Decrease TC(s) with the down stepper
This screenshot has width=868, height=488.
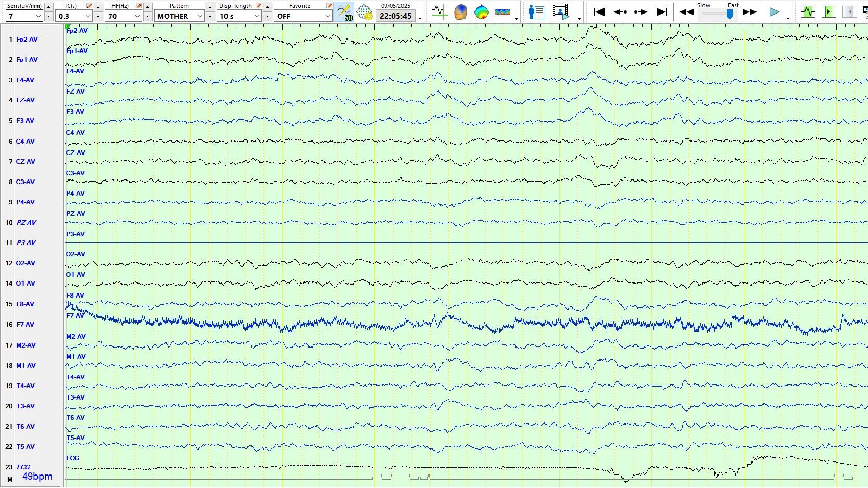point(98,16)
